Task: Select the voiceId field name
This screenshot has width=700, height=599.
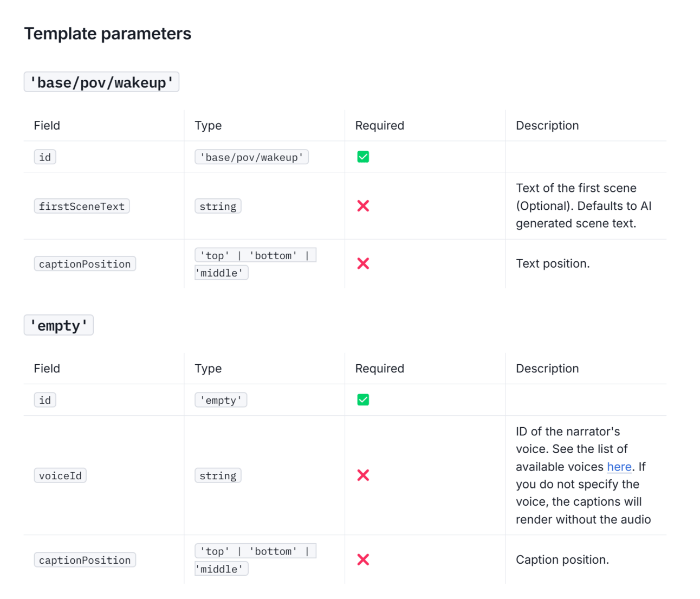Action: [60, 475]
